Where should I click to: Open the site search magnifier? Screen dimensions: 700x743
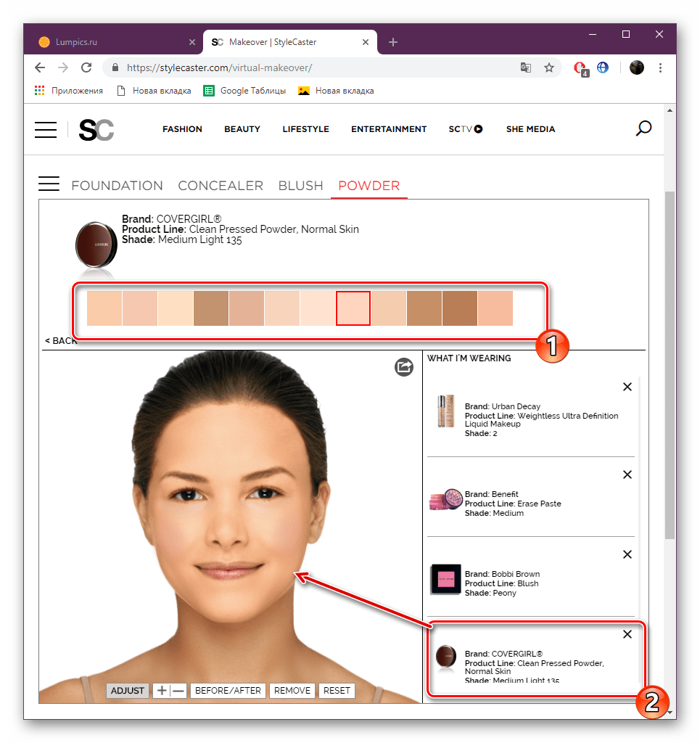click(x=643, y=128)
